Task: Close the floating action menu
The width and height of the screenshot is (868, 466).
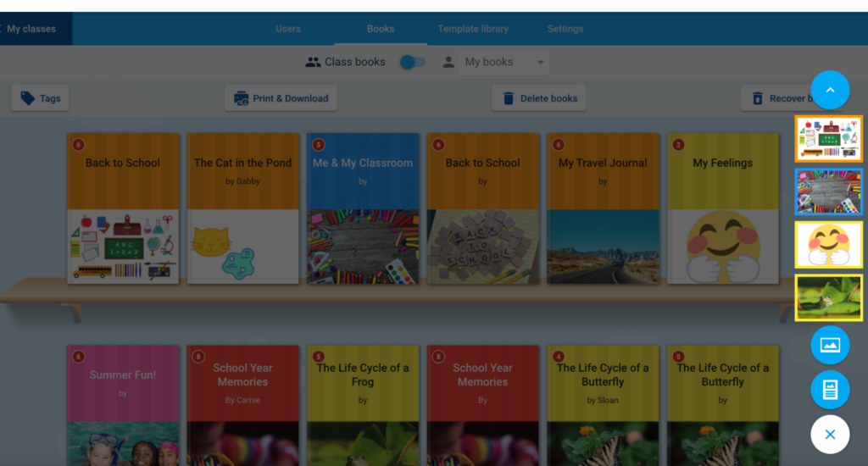Action: (830, 435)
